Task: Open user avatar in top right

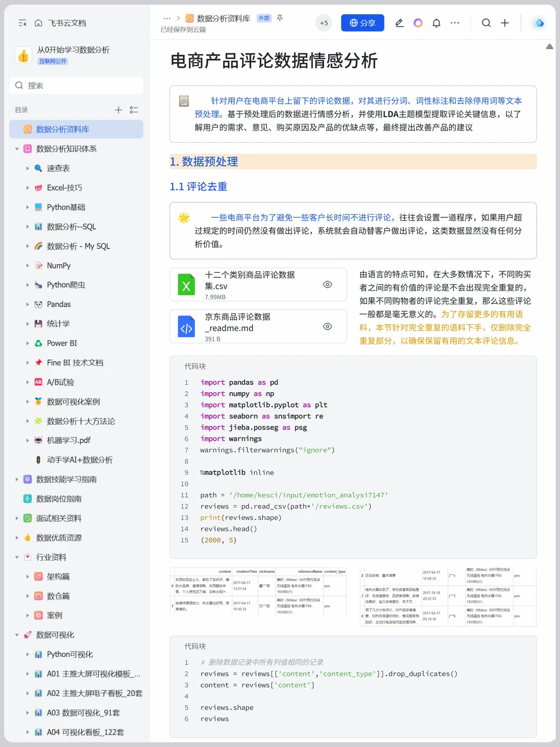Action: (539, 23)
